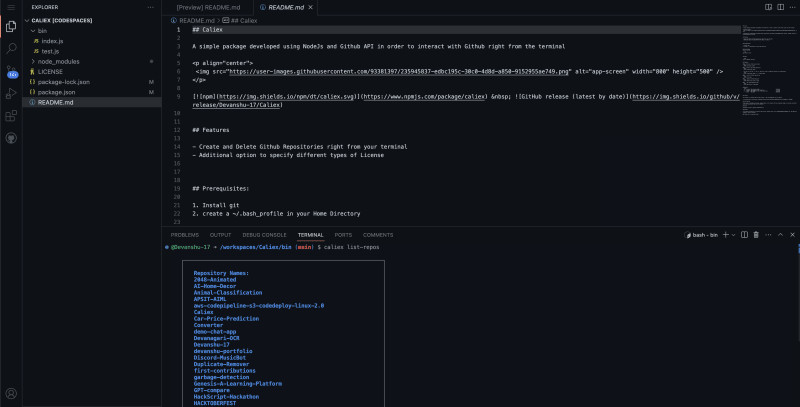The image size is (800, 407).
Task: Open terminal panel more actions ellipsis
Action: (x=768, y=235)
